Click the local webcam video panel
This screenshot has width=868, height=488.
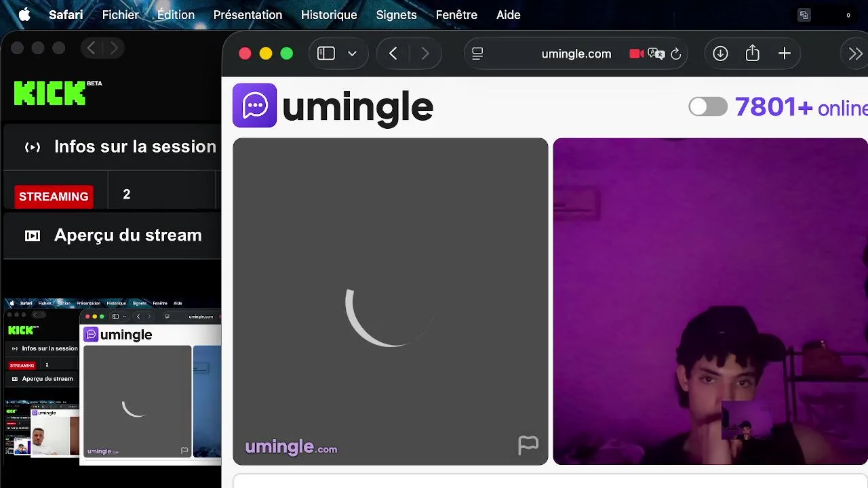tap(710, 302)
